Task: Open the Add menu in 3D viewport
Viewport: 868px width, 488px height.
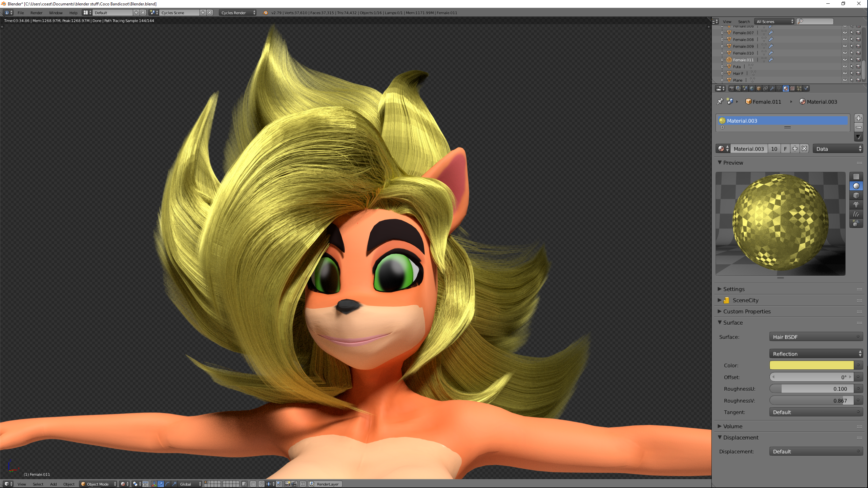Action: click(x=53, y=484)
